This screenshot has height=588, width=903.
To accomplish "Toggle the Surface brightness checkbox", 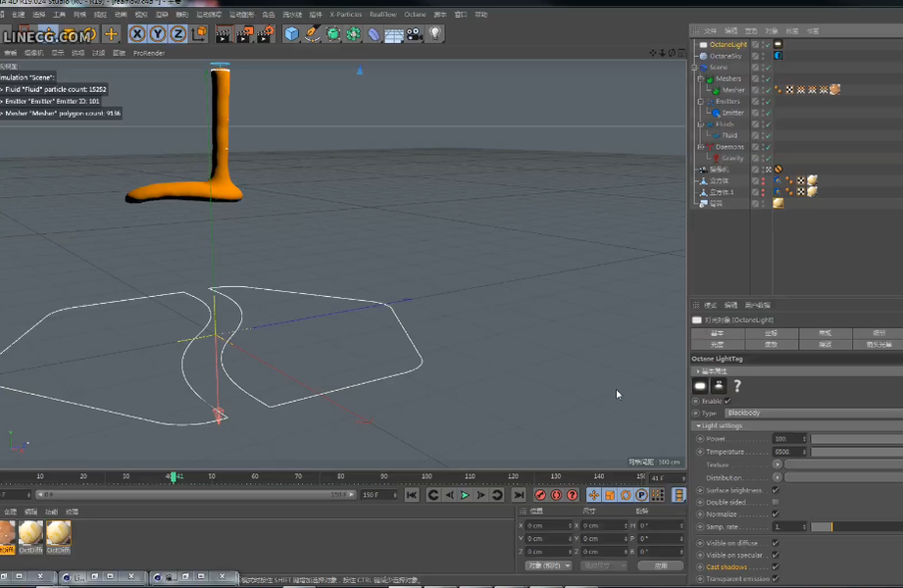I will pos(776,490).
